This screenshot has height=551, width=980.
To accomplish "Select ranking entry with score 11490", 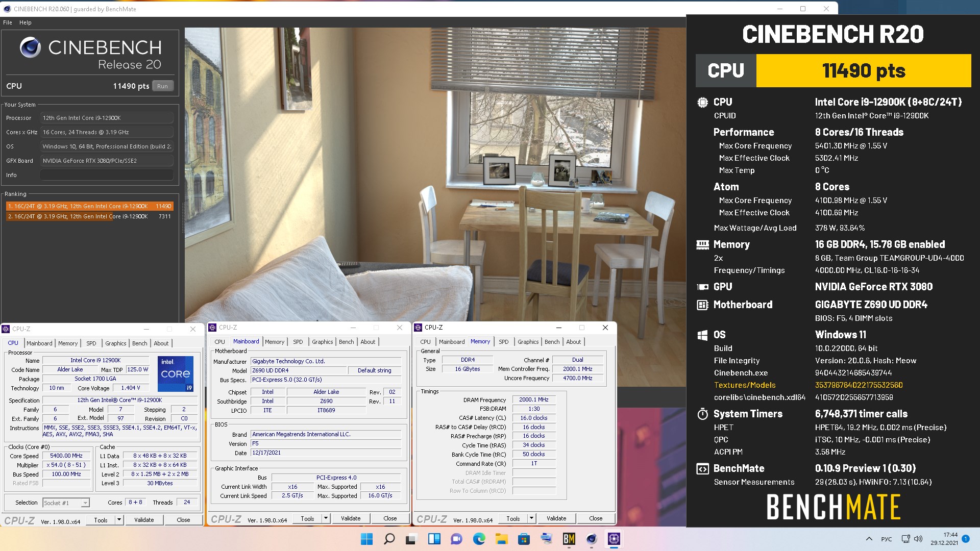I will coord(89,206).
